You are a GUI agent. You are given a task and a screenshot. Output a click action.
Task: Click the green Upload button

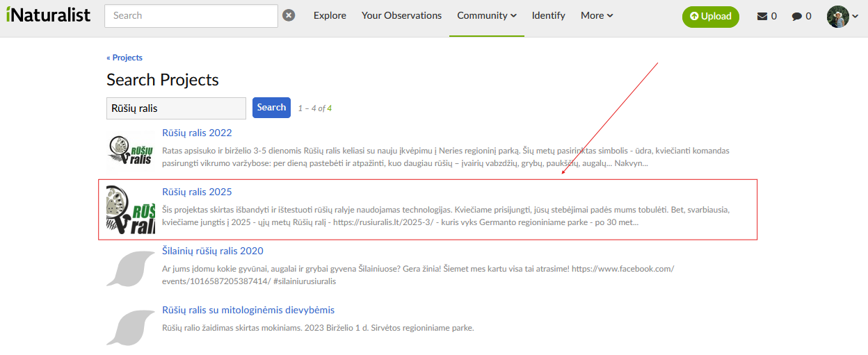pos(711,16)
